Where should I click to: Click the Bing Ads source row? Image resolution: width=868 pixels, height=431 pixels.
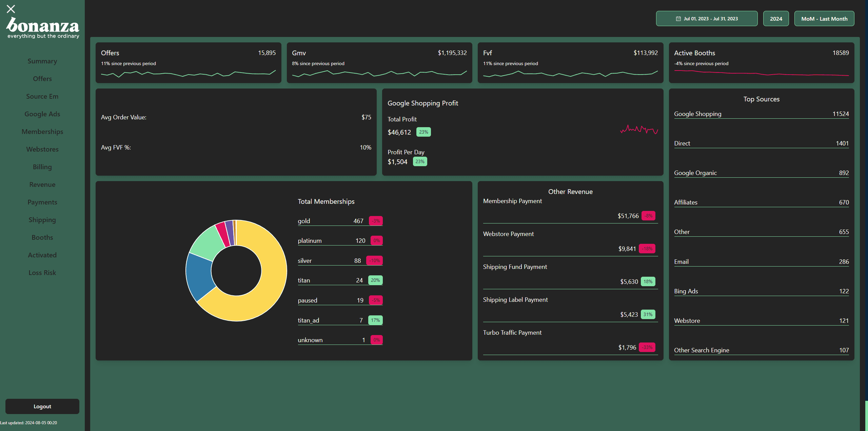point(762,291)
